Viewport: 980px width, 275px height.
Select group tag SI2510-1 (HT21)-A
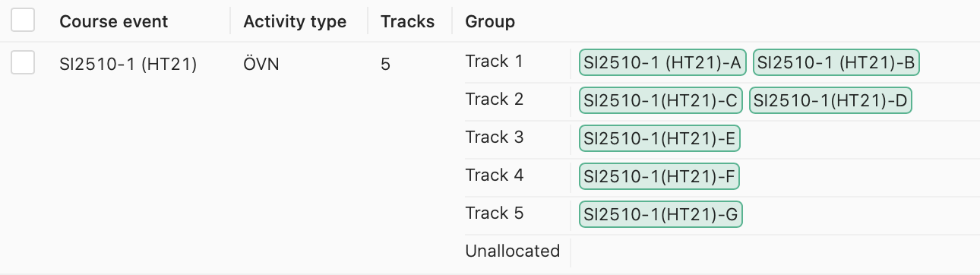663,63
